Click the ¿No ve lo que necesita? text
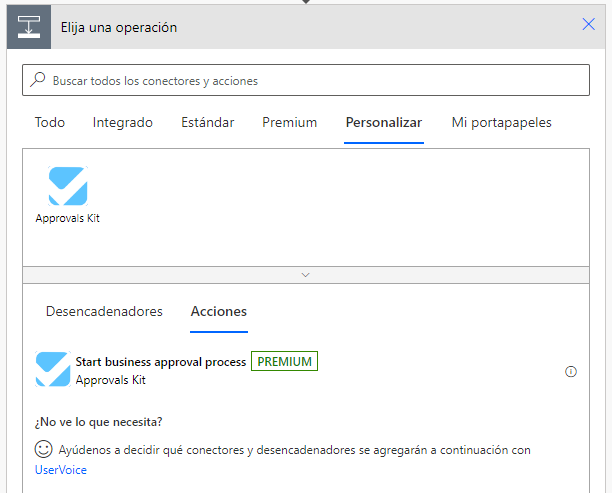The height and width of the screenshot is (493, 612). tap(98, 422)
